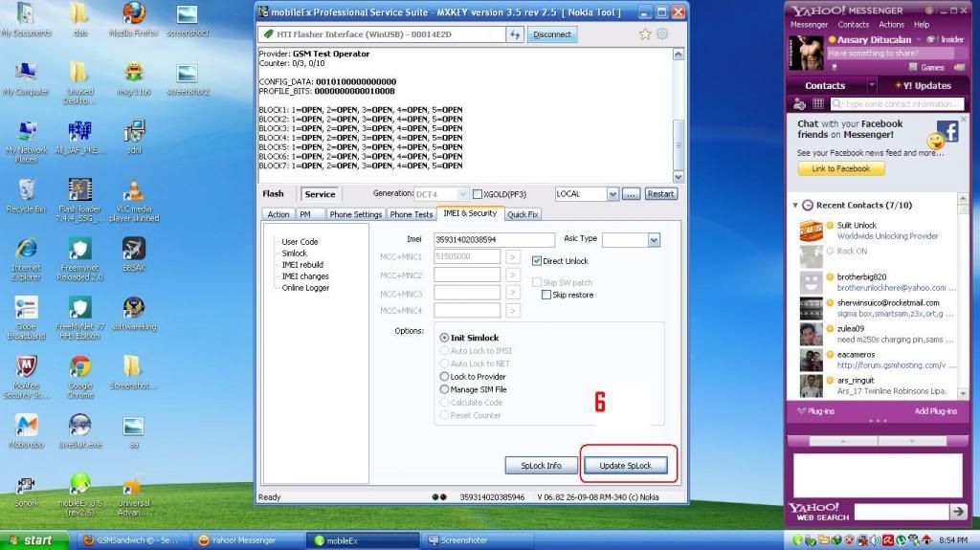Open the Phone Tests tab
Screen dimensions: 980x550
412,214
